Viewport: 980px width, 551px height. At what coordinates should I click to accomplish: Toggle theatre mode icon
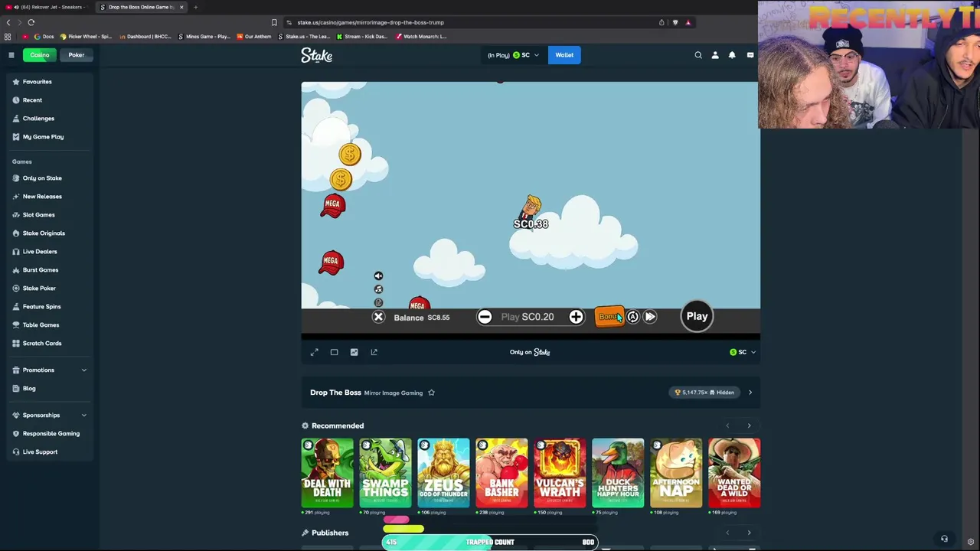tap(334, 352)
